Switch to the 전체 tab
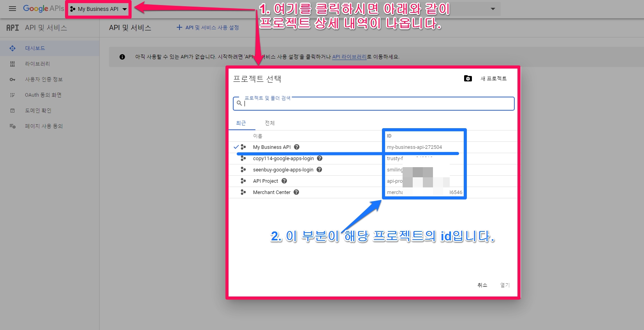The height and width of the screenshot is (330, 644). tap(269, 123)
